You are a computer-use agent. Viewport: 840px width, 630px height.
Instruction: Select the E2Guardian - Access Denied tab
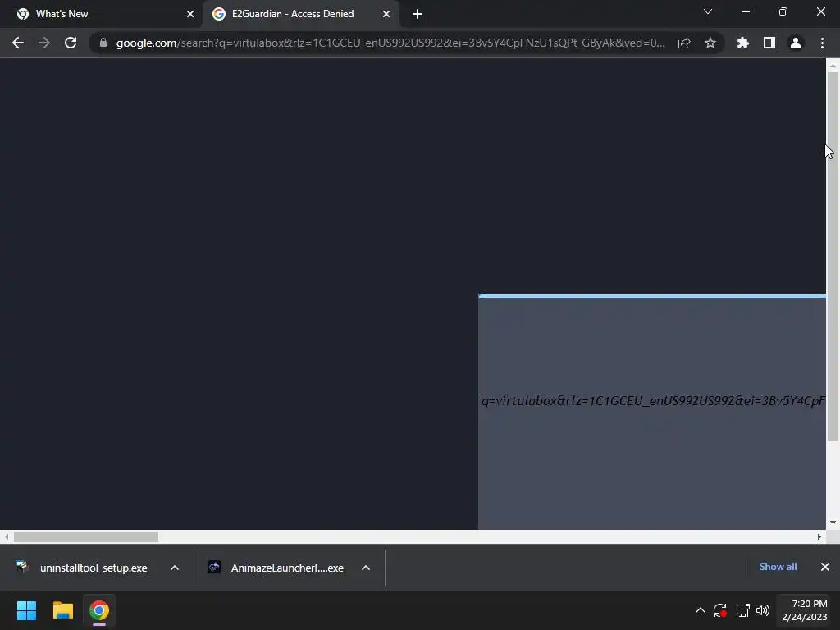[301, 14]
